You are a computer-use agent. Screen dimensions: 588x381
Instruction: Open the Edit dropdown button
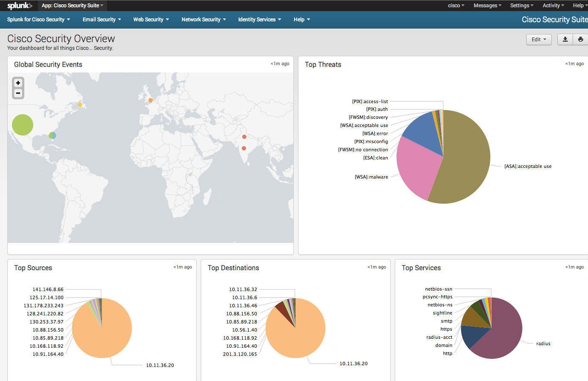point(539,40)
